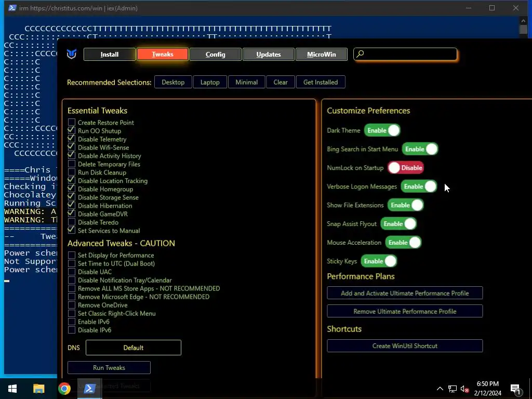Uncheck Disable Storage Sense
532x399 pixels.
tap(72, 197)
